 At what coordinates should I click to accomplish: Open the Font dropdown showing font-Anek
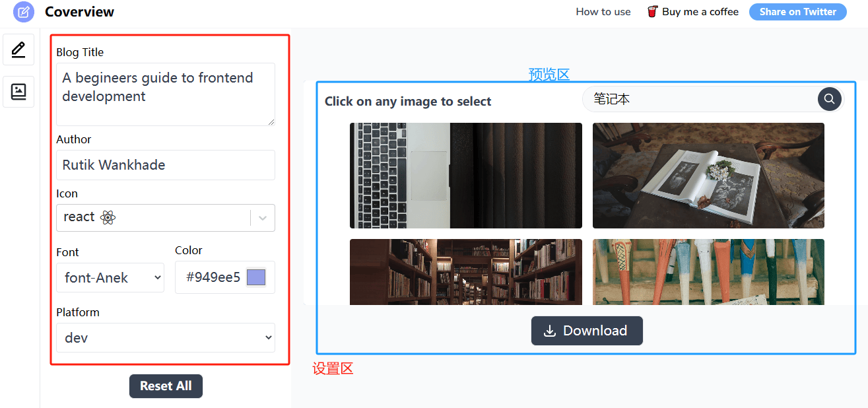pos(110,277)
